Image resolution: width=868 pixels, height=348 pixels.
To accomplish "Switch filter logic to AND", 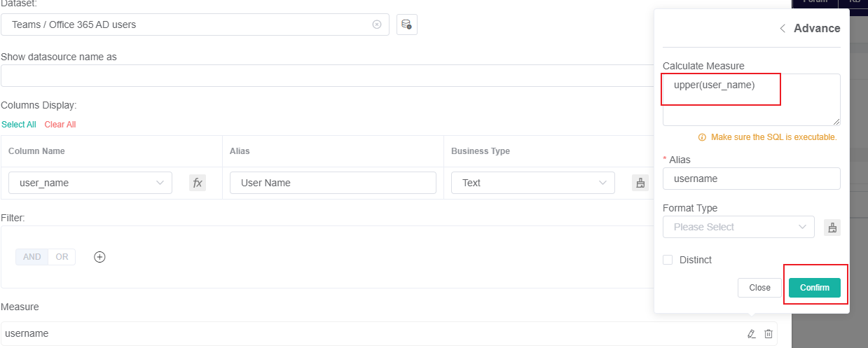I will pyautogui.click(x=32, y=257).
